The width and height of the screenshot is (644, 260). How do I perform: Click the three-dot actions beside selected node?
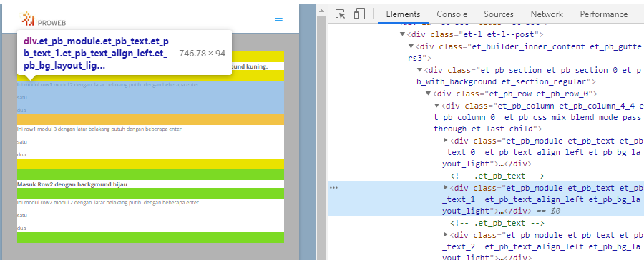point(333,187)
